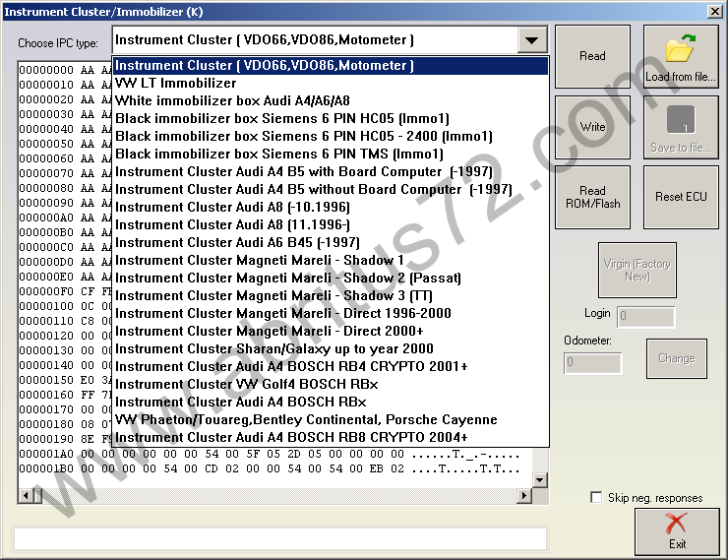This screenshot has width=728, height=560.
Task: Pick Instrument Cluster VW Golf4 BOSCH RBx
Action: pos(331,384)
